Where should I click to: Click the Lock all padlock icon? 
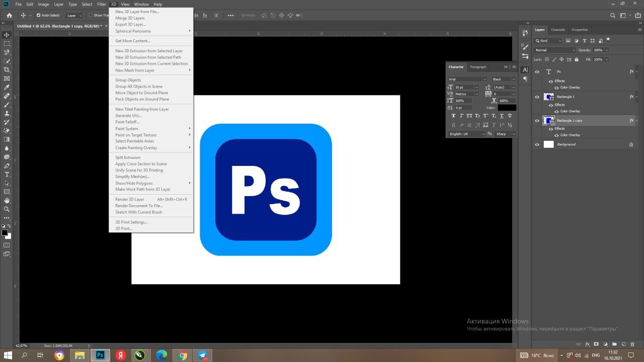tap(577, 59)
